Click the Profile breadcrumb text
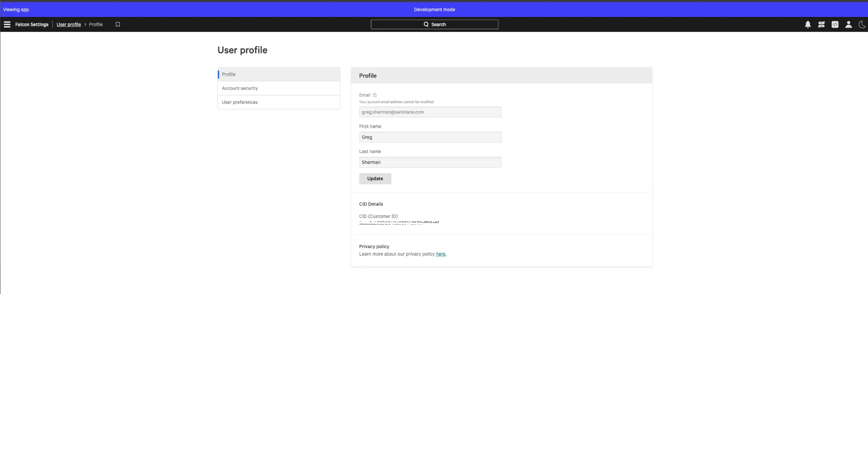Image resolution: width=868 pixels, height=449 pixels. click(x=96, y=25)
